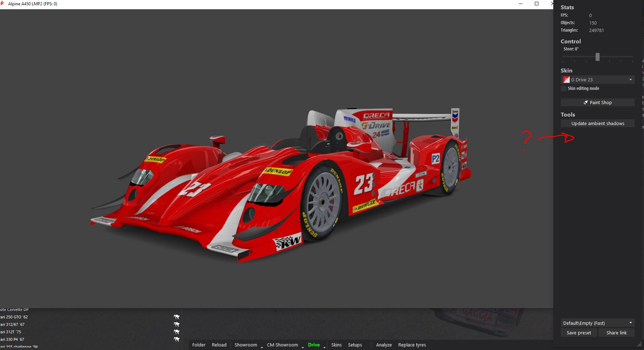This screenshot has width=644, height=350.
Task: Minimize the Alpine A450 LMP2 showroom window
Action: point(521,4)
